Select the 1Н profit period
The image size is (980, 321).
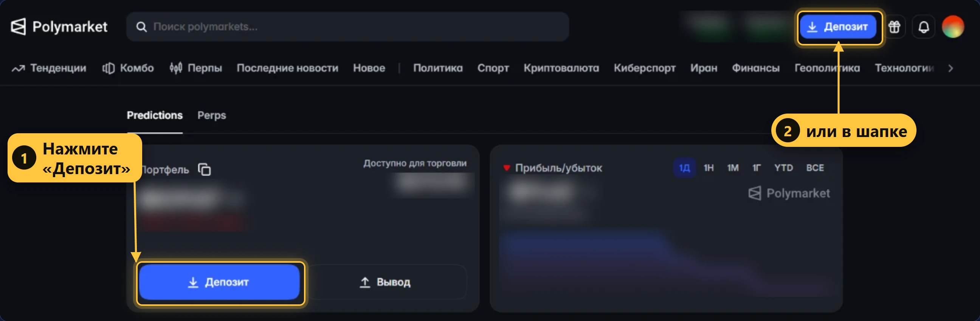pos(709,168)
